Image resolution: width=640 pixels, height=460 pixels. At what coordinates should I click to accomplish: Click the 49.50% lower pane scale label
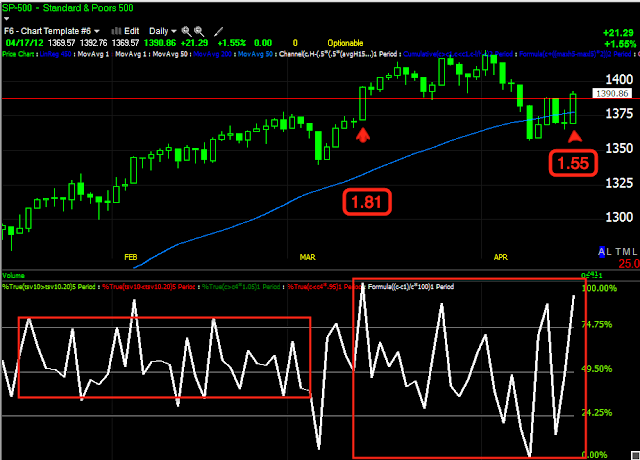pos(597,369)
